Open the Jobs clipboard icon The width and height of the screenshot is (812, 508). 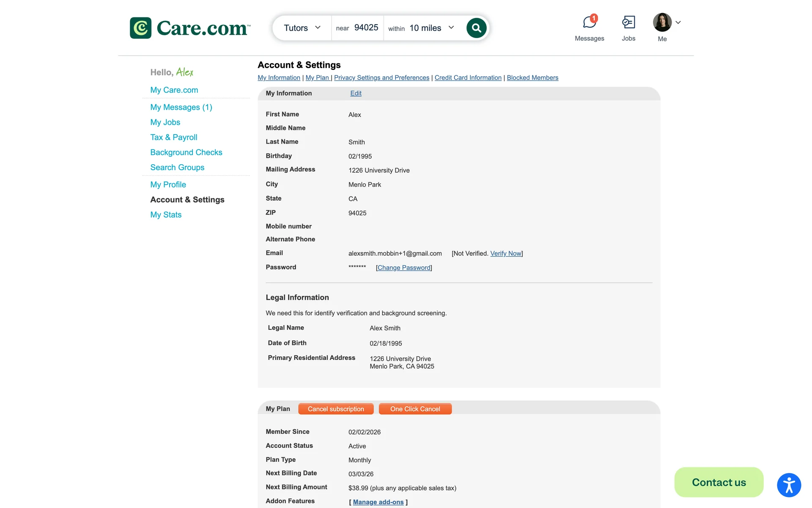coord(628,22)
